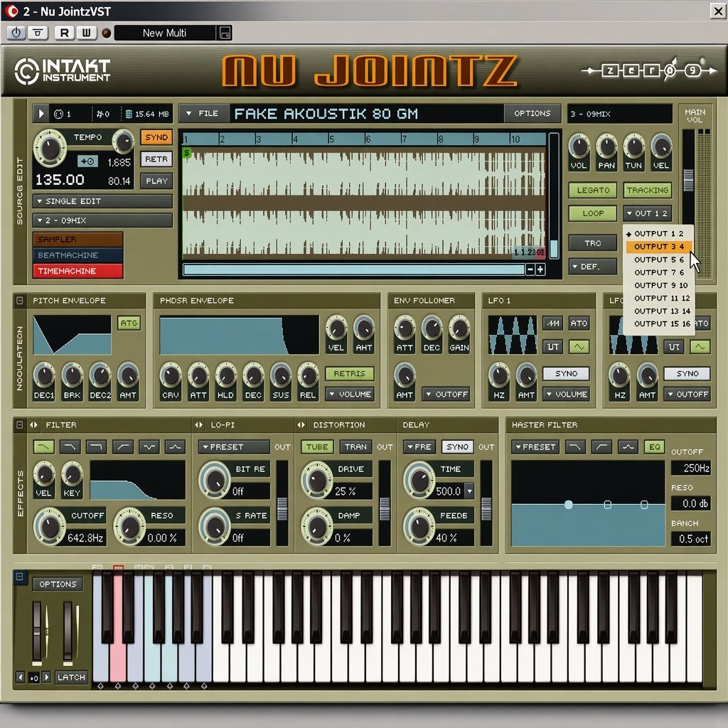
Task: Select the TIMEMACHINE engine tab
Action: click(77, 271)
